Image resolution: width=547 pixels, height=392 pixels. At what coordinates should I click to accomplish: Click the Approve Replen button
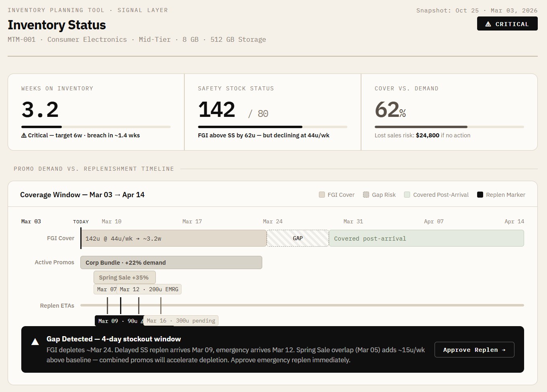[x=474, y=350]
